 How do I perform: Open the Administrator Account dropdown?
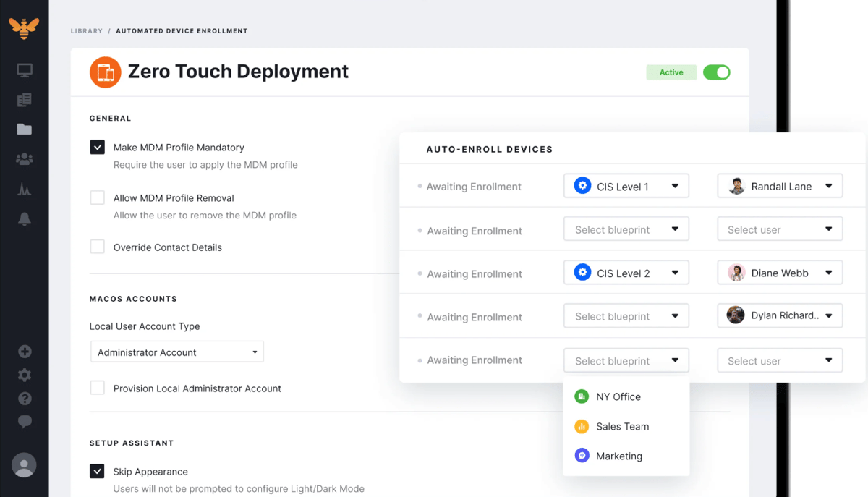click(x=176, y=352)
